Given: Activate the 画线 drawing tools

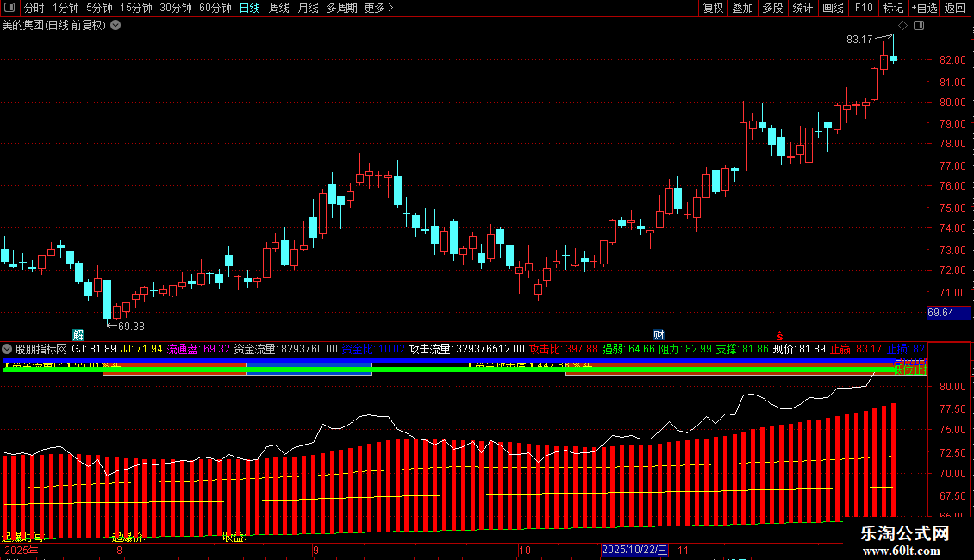Looking at the screenshot, I should pyautogui.click(x=833, y=8).
